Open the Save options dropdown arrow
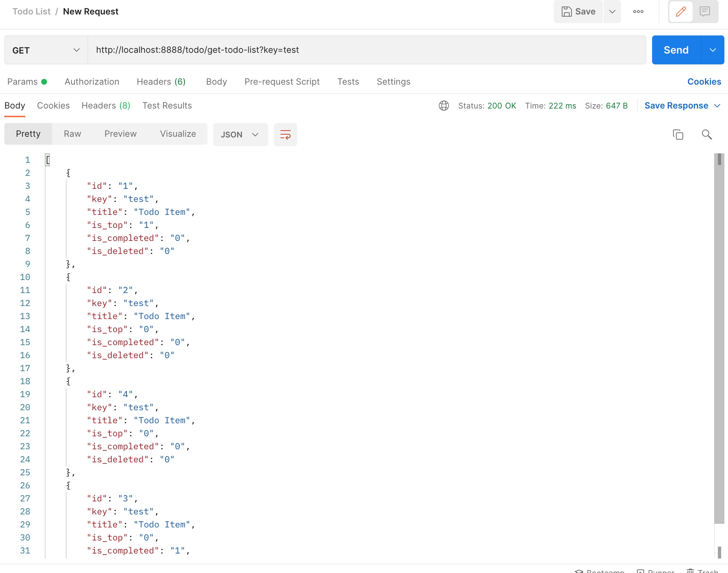728x573 pixels. [x=612, y=12]
